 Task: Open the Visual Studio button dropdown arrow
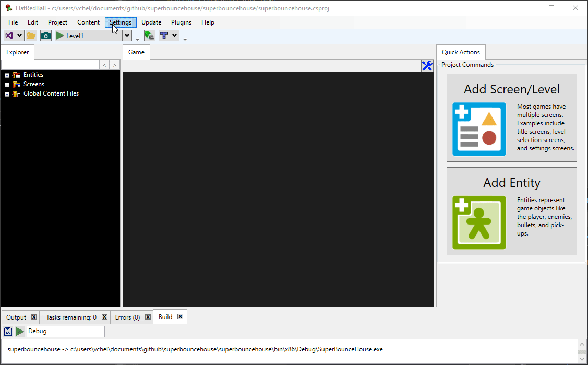pyautogui.click(x=19, y=36)
